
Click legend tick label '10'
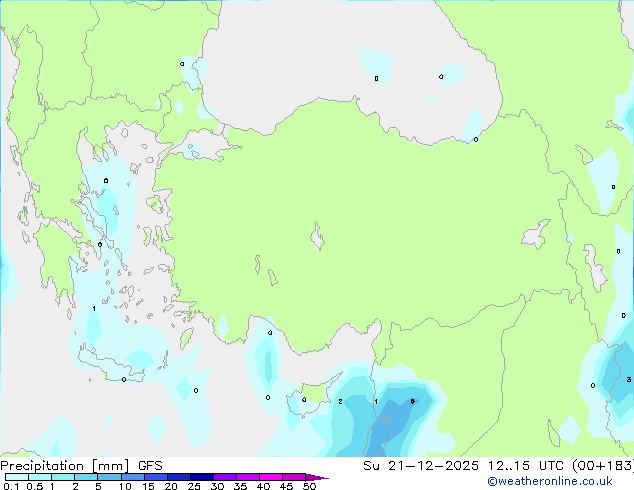[x=125, y=486]
